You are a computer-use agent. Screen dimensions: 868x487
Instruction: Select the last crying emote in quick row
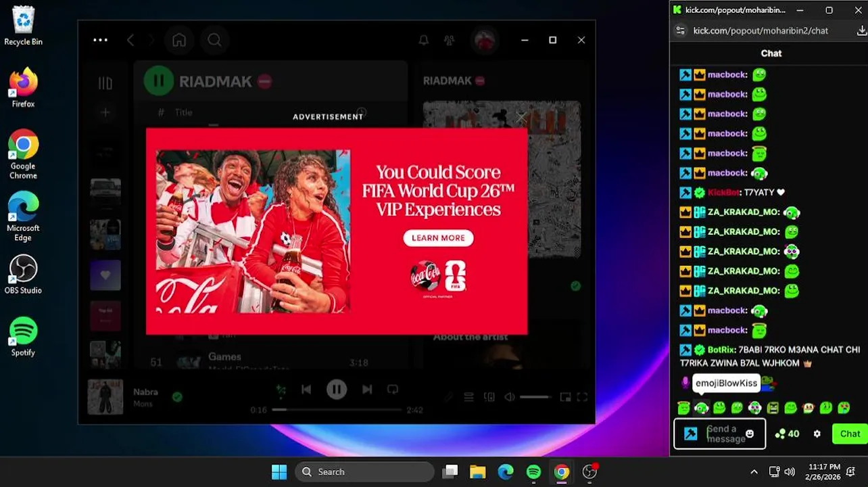tap(844, 408)
